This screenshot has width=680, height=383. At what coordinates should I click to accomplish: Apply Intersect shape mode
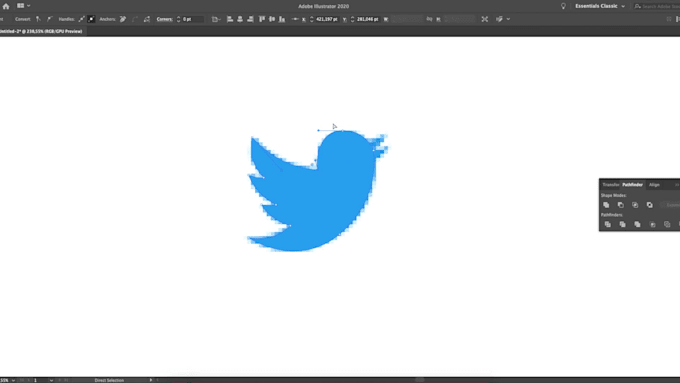(x=635, y=205)
